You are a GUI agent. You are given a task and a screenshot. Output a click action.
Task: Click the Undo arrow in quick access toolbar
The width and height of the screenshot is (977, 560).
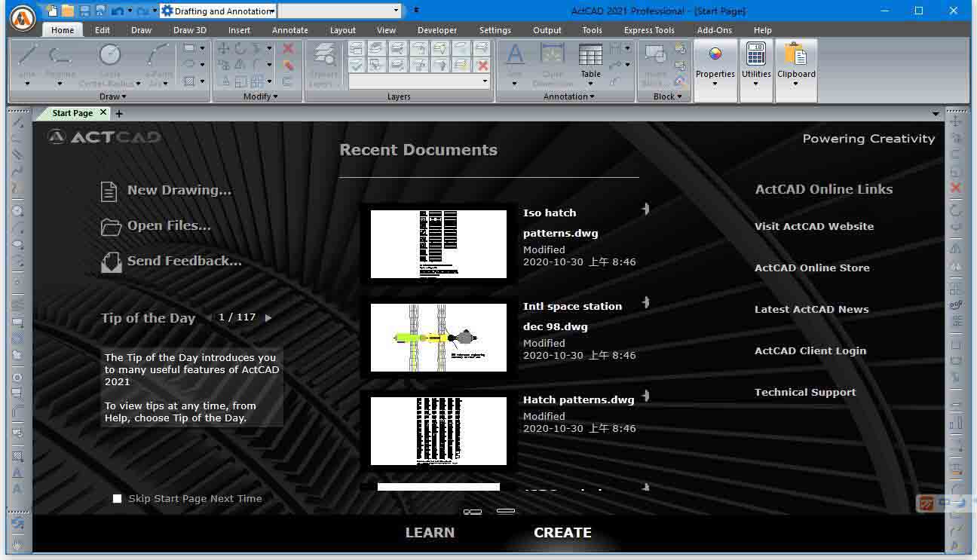pos(117,11)
